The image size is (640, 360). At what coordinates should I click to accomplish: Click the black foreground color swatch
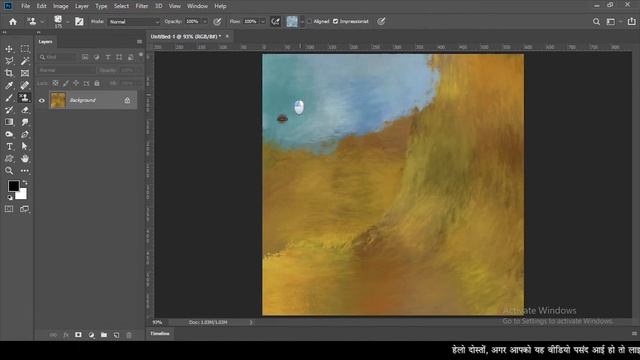click(x=13, y=186)
